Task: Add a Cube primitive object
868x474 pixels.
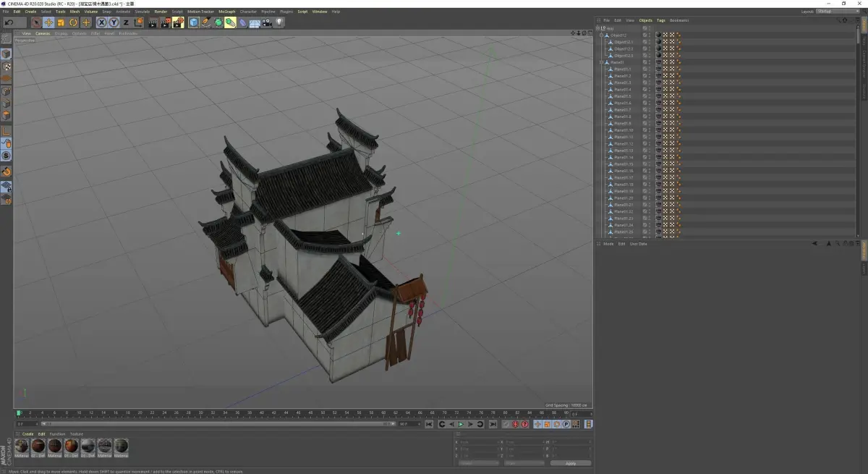Action: tap(194, 22)
